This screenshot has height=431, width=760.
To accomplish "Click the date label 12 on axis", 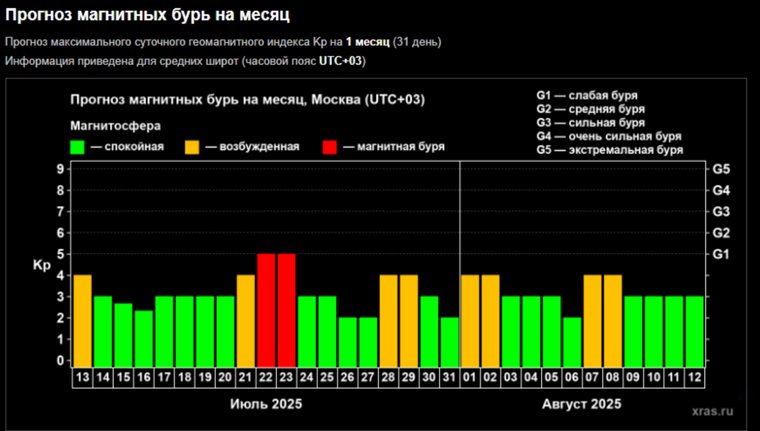I will click(694, 377).
